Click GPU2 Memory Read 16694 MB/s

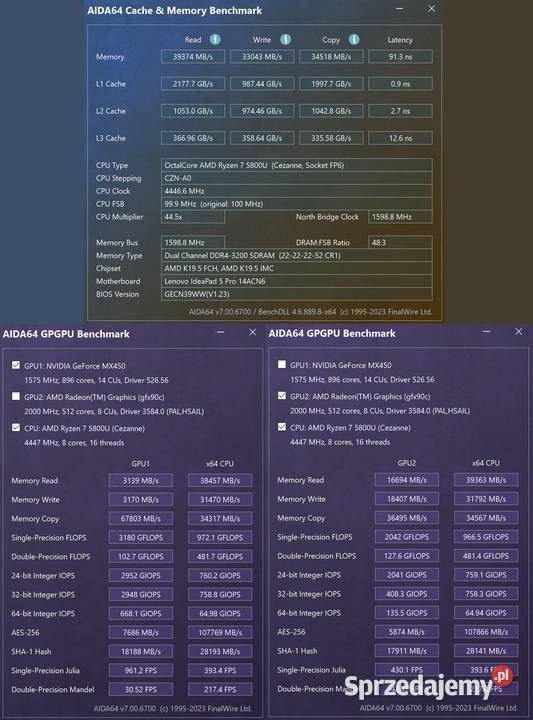tap(406, 480)
